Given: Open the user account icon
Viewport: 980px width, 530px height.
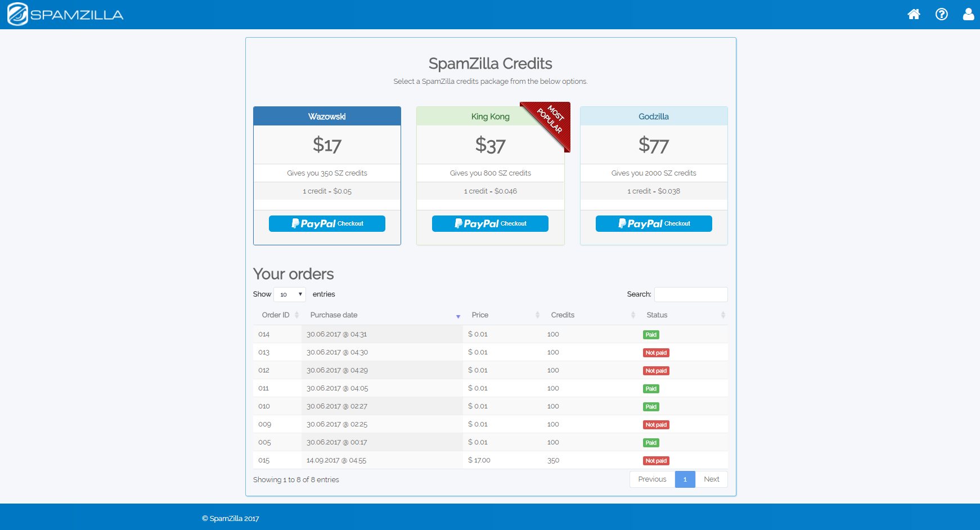Looking at the screenshot, I should click(x=968, y=14).
